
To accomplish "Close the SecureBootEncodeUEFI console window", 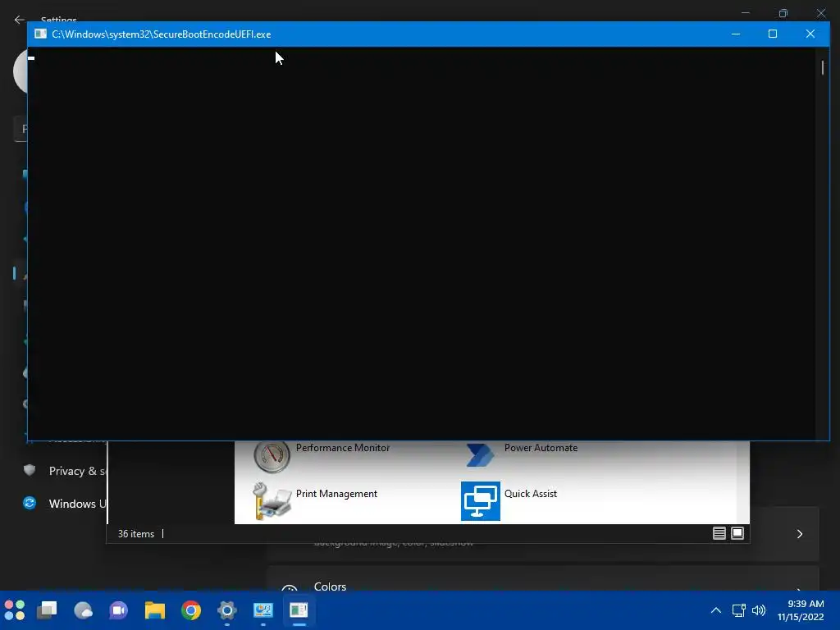I will coord(810,34).
